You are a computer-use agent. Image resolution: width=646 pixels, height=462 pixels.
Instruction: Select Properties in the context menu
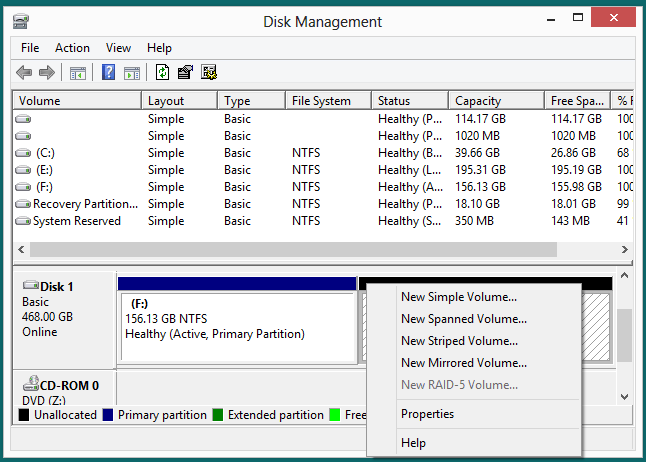pyautogui.click(x=474, y=414)
